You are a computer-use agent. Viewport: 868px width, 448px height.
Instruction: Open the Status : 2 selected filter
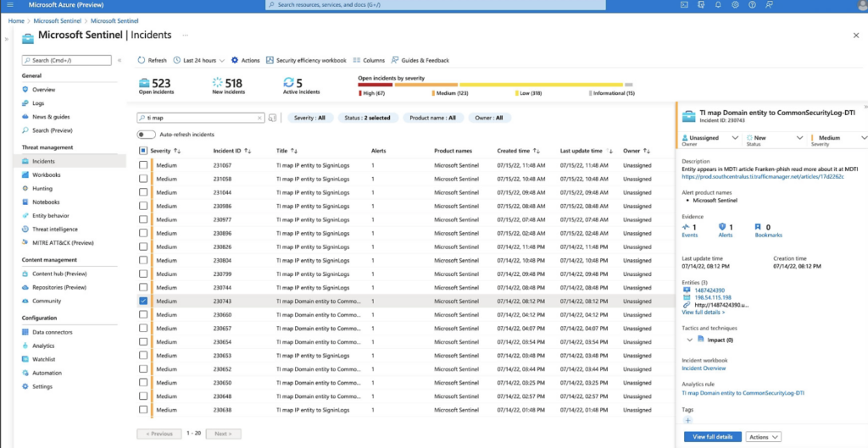tap(368, 118)
